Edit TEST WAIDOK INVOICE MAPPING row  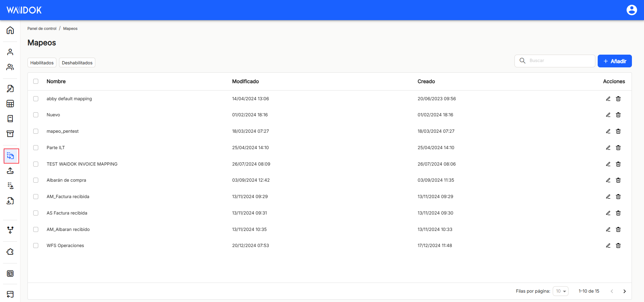[x=608, y=164]
